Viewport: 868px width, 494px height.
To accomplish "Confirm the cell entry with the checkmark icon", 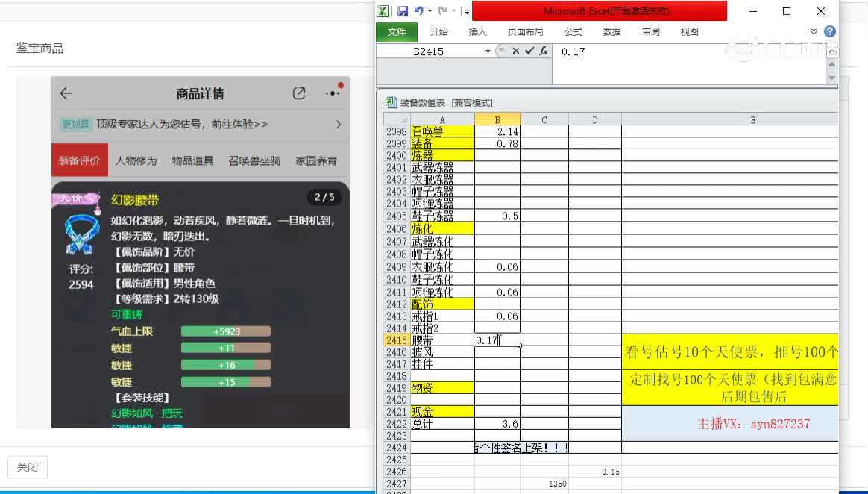I will pos(529,51).
